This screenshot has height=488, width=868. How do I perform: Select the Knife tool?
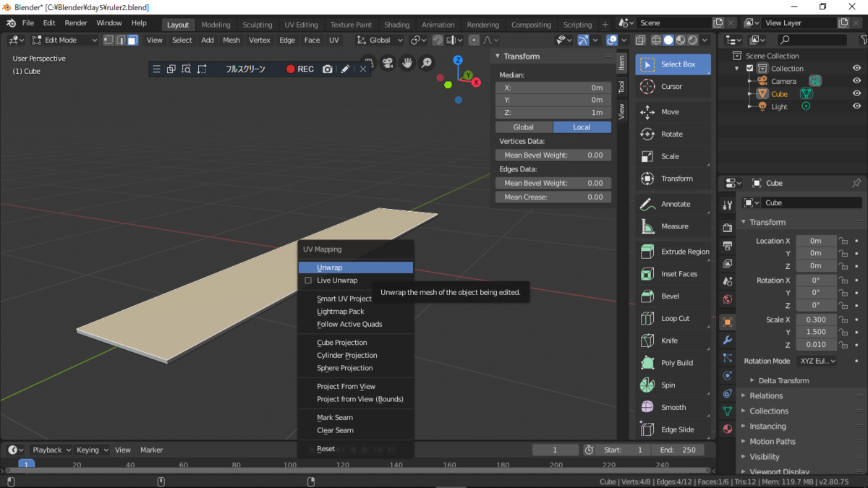(673, 341)
